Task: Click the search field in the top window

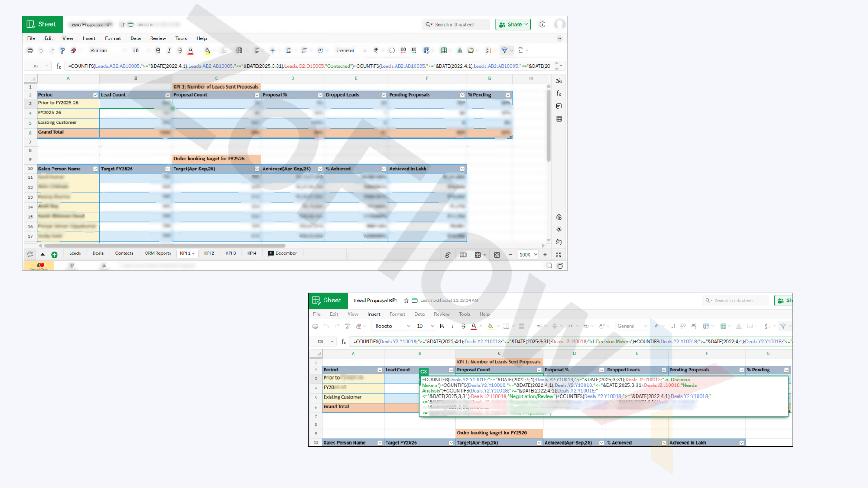Action: [x=457, y=24]
